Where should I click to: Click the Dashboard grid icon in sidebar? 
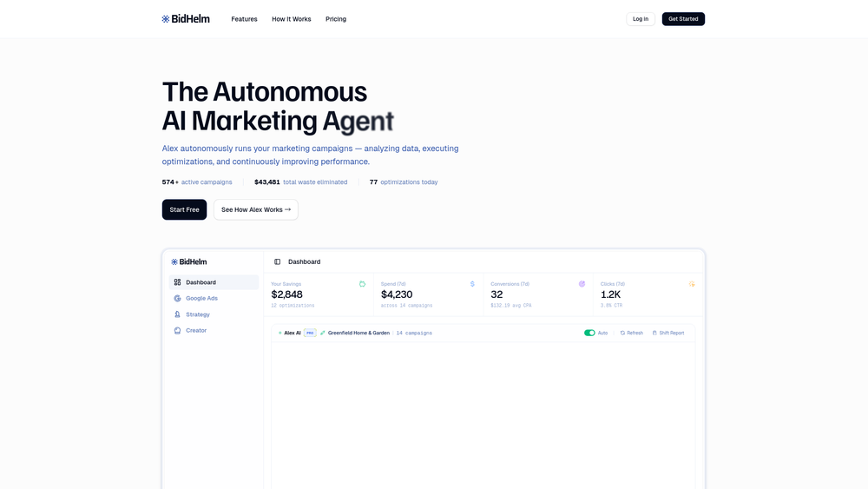tap(177, 282)
